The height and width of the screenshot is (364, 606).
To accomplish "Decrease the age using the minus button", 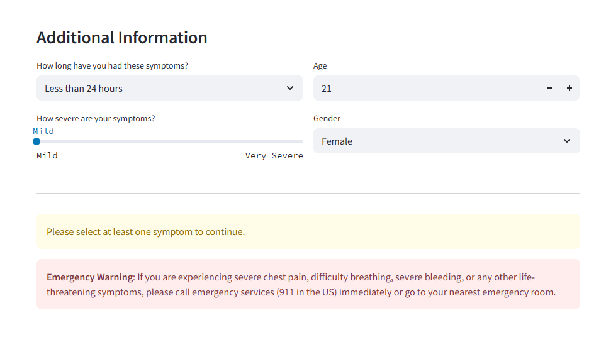I will [x=549, y=89].
